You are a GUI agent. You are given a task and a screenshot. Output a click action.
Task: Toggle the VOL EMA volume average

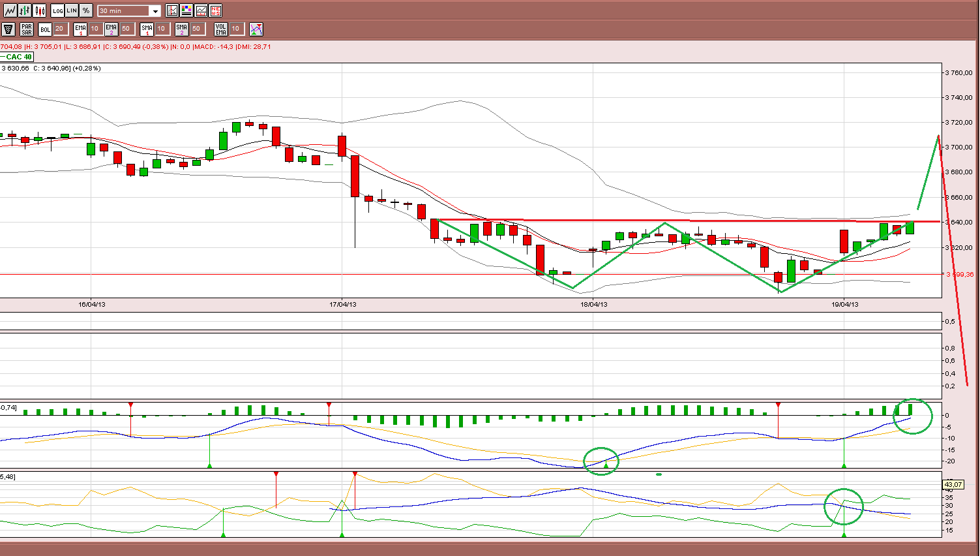pos(221,29)
